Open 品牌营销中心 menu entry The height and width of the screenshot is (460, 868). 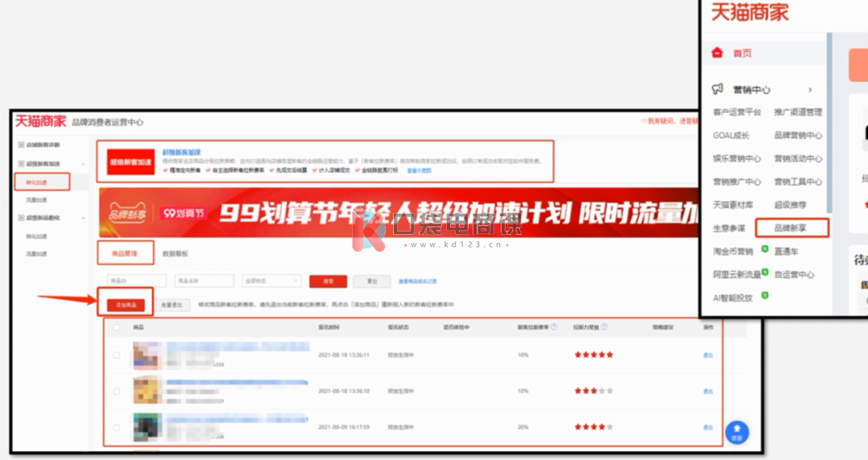[798, 135]
